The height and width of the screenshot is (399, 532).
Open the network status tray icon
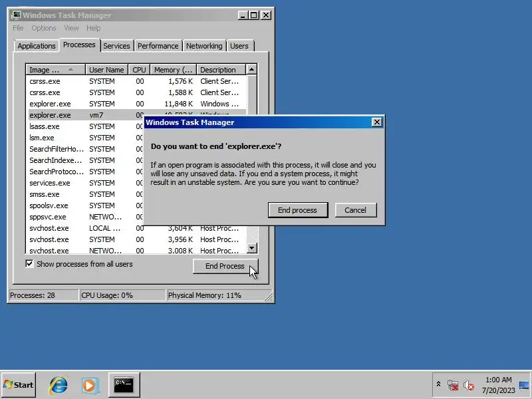(453, 385)
